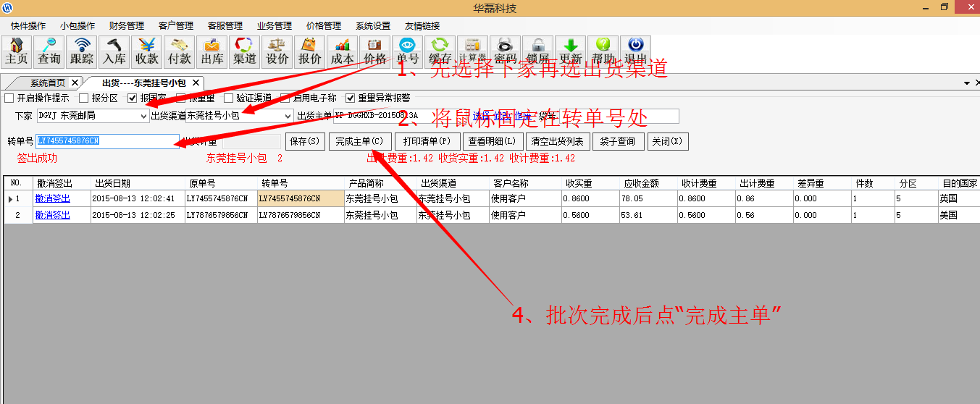
Task: Click the 打印清单(P) button
Action: 427,141
